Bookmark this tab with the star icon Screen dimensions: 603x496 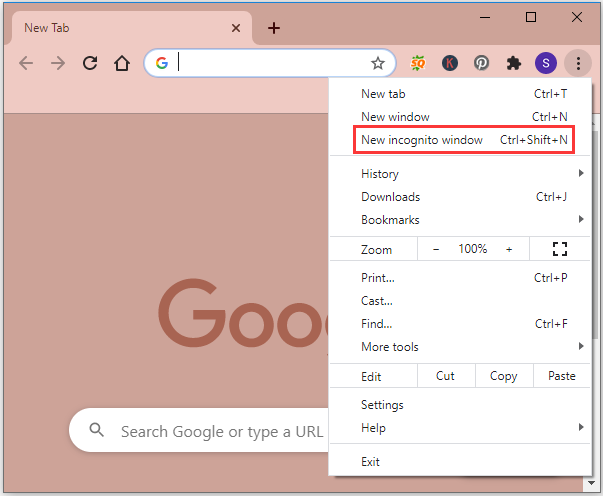(378, 63)
